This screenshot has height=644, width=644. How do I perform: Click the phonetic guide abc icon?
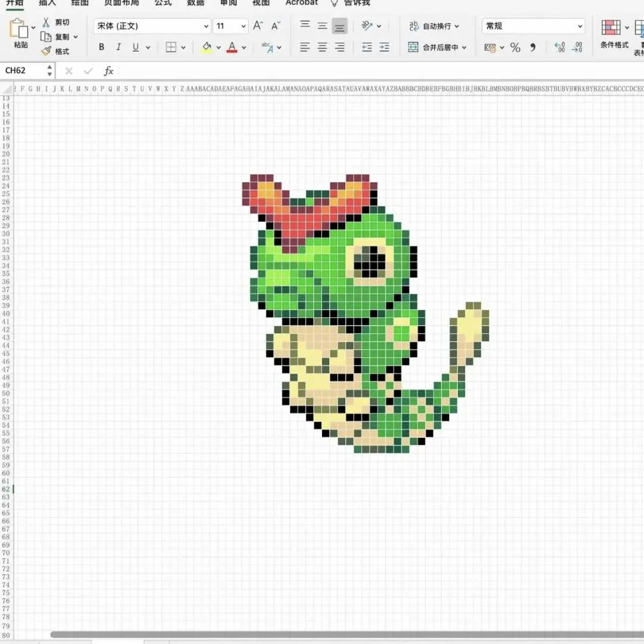point(267,47)
